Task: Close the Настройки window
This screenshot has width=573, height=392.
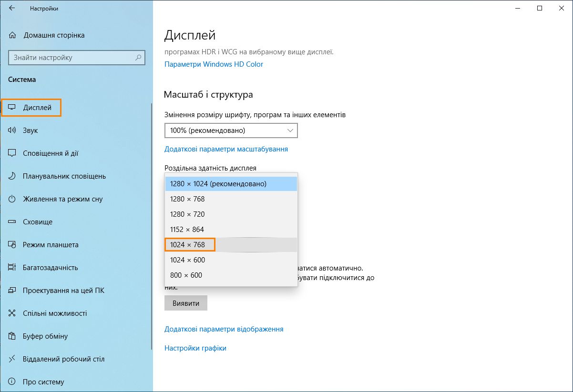Action: pos(562,8)
